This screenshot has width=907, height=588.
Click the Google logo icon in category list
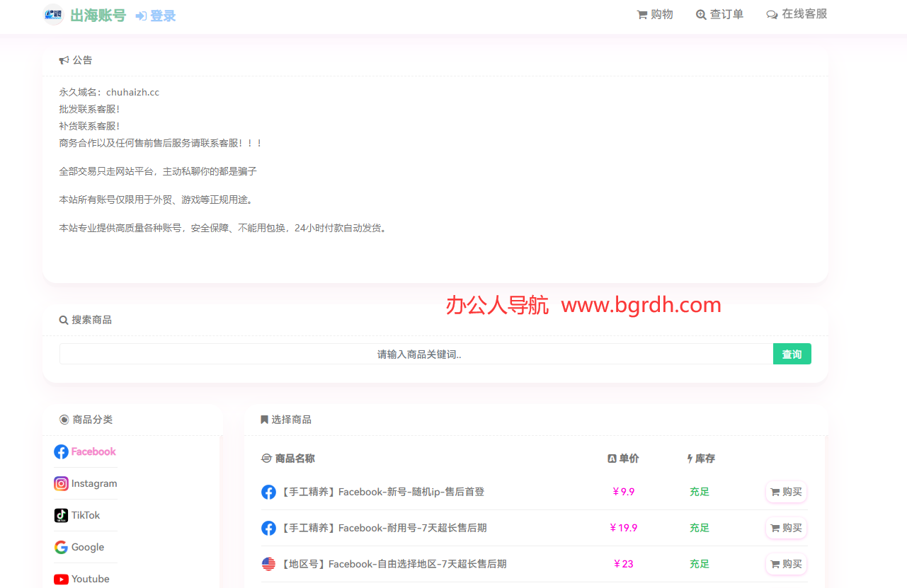coord(62,547)
